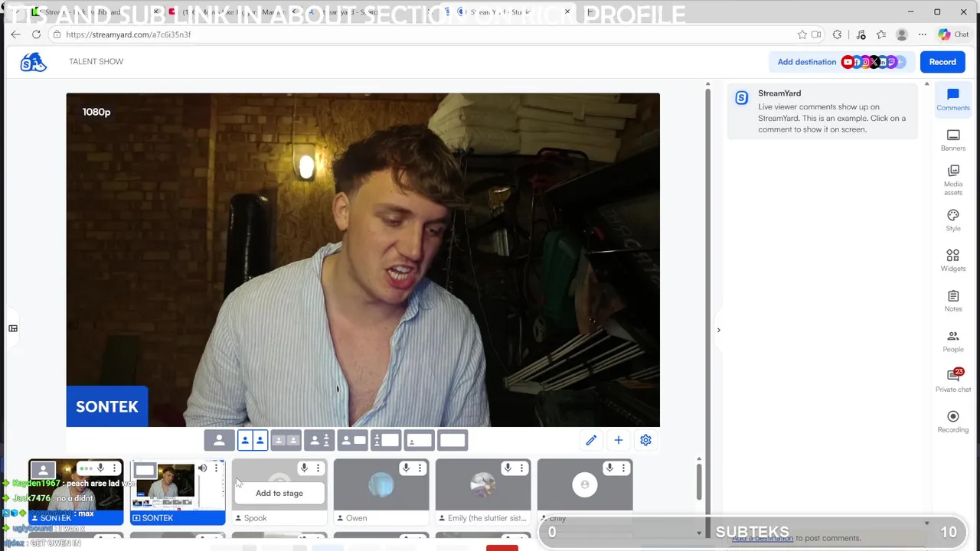Open the favorites list icon
Screen dimensions: 980x551
(881, 34)
